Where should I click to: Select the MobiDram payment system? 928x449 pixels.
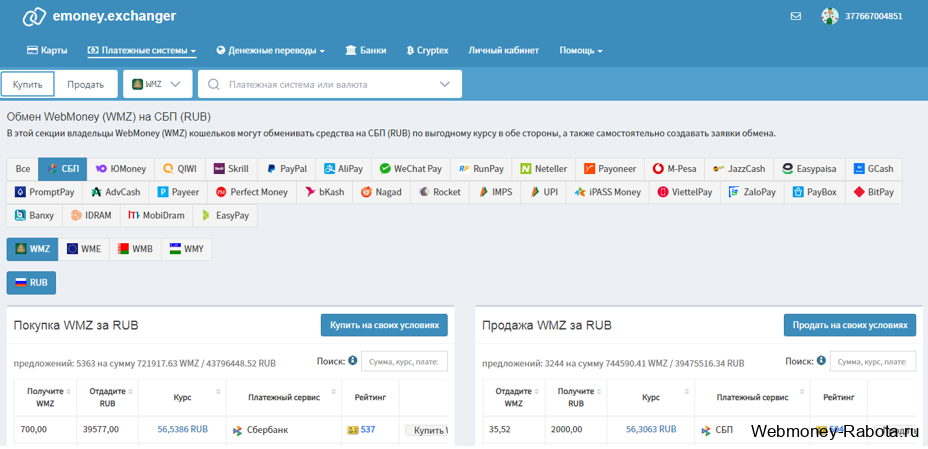tap(156, 215)
